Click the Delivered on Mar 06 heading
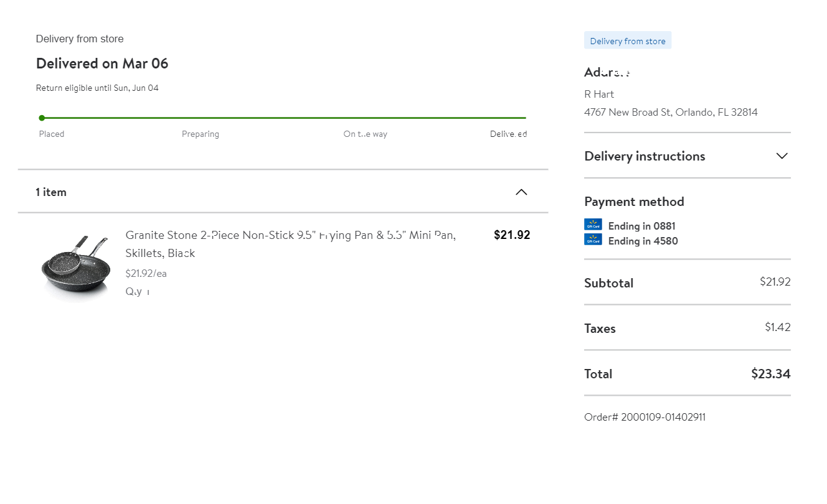 (x=102, y=63)
